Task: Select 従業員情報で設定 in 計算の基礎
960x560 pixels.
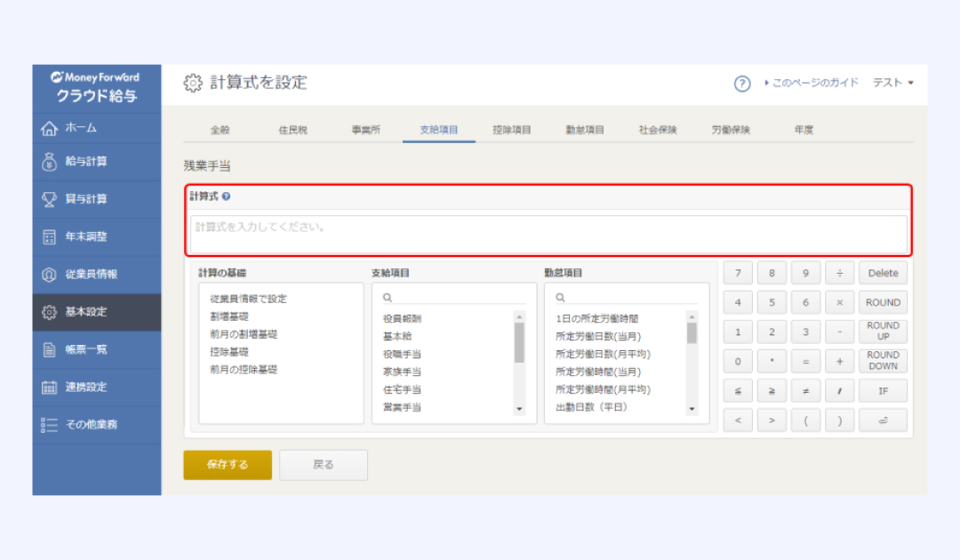Action: (248, 299)
